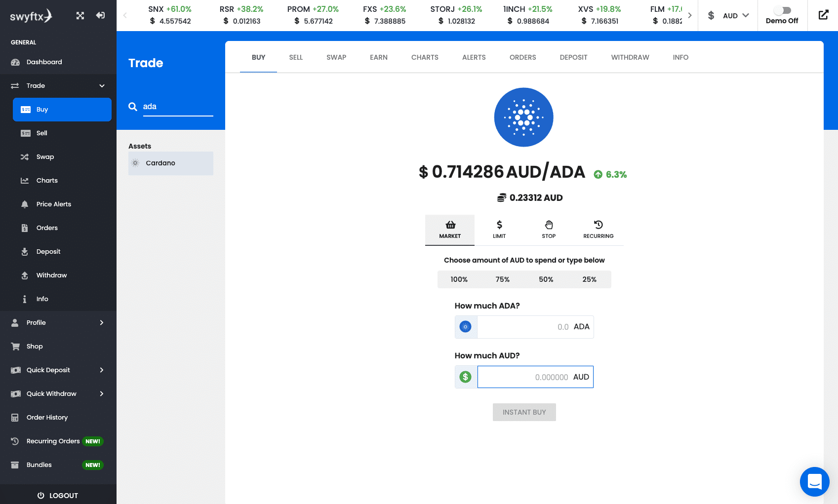Image resolution: width=838 pixels, height=504 pixels.
Task: Click the 0.23312 AUD balance
Action: click(x=530, y=198)
